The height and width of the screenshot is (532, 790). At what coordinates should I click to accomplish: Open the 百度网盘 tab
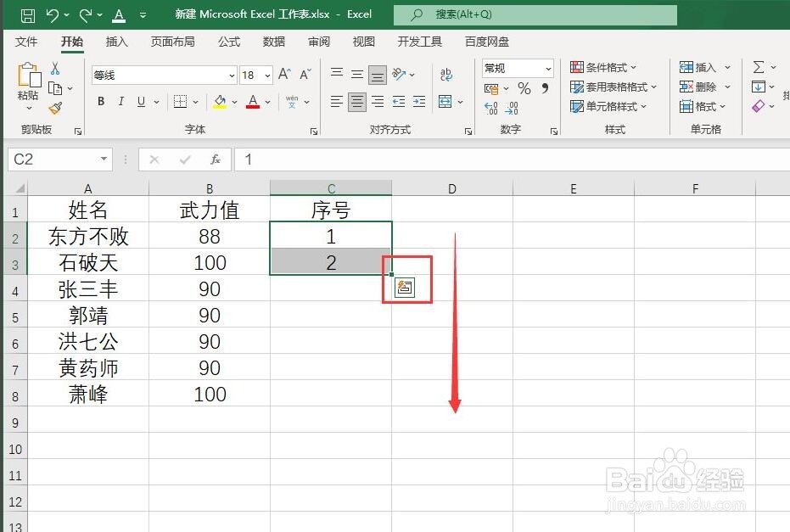pyautogui.click(x=487, y=42)
